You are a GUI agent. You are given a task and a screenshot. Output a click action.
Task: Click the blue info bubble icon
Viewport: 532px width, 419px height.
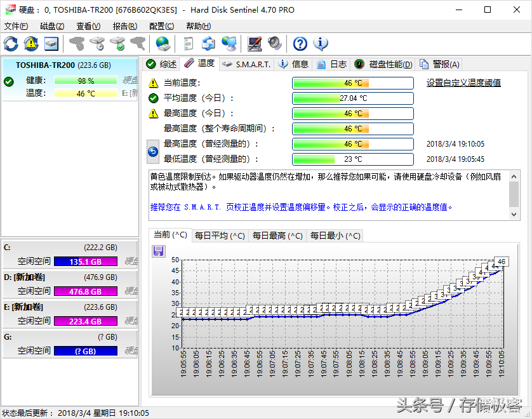tap(321, 44)
